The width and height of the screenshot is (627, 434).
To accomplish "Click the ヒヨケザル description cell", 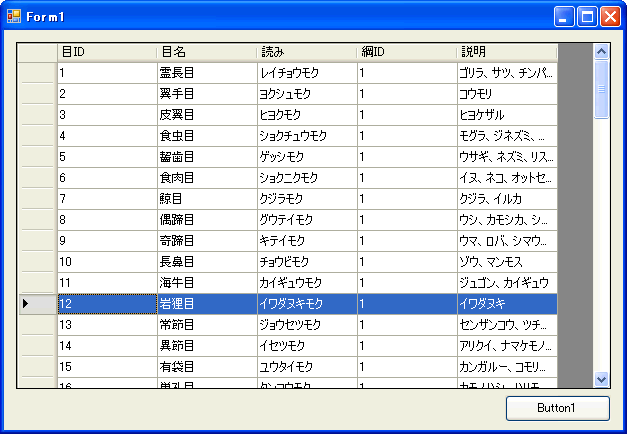I will point(507,115).
